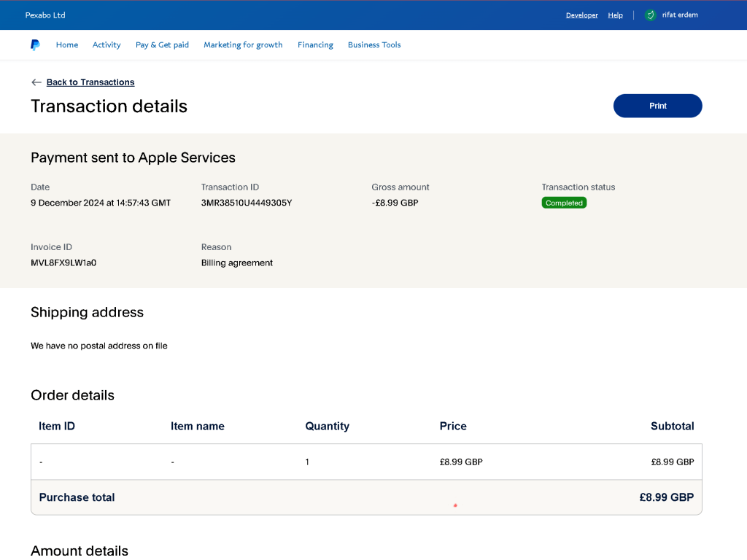
Task: Click the Order details heading
Action: click(72, 395)
